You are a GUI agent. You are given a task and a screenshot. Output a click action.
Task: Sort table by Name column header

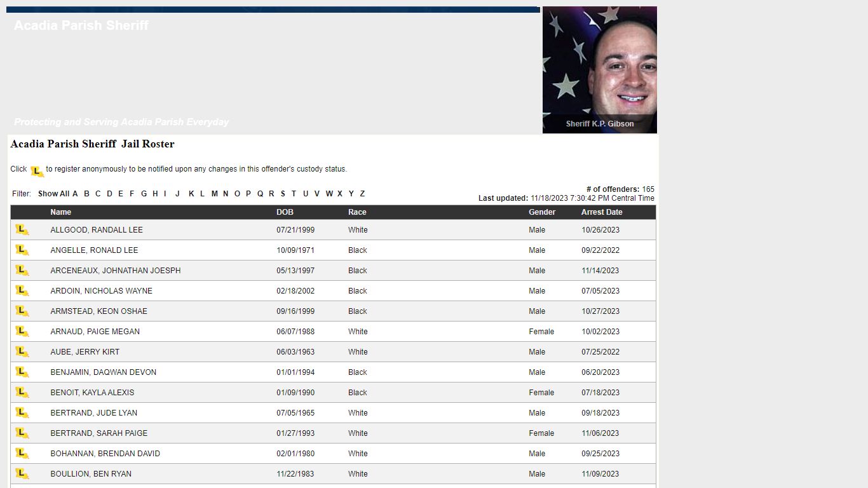[x=61, y=212]
